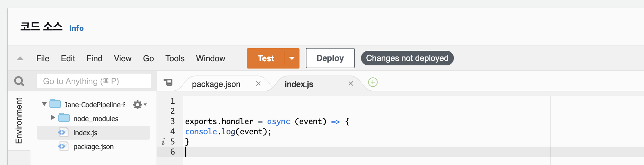Collapse the menu bar with up arrow
The image size is (644, 165).
coord(20,58)
